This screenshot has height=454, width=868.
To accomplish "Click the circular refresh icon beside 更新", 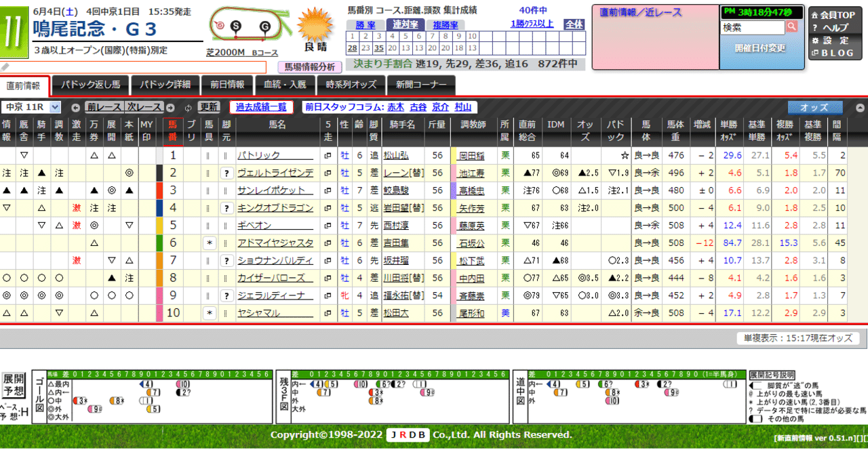I will click(x=189, y=107).
